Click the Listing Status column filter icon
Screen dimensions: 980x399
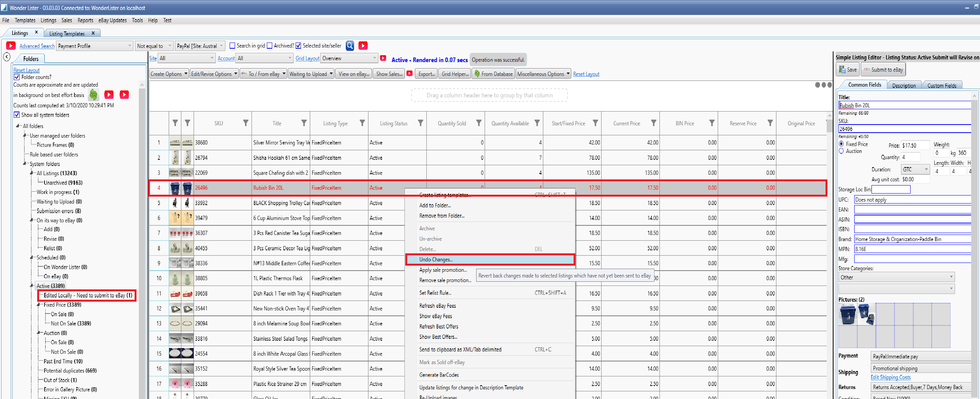(421, 123)
